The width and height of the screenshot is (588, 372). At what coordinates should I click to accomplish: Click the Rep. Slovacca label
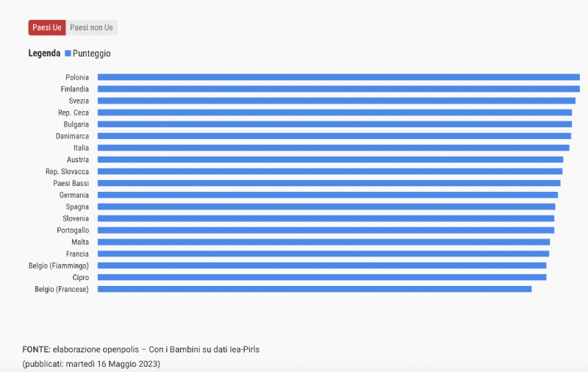point(67,171)
